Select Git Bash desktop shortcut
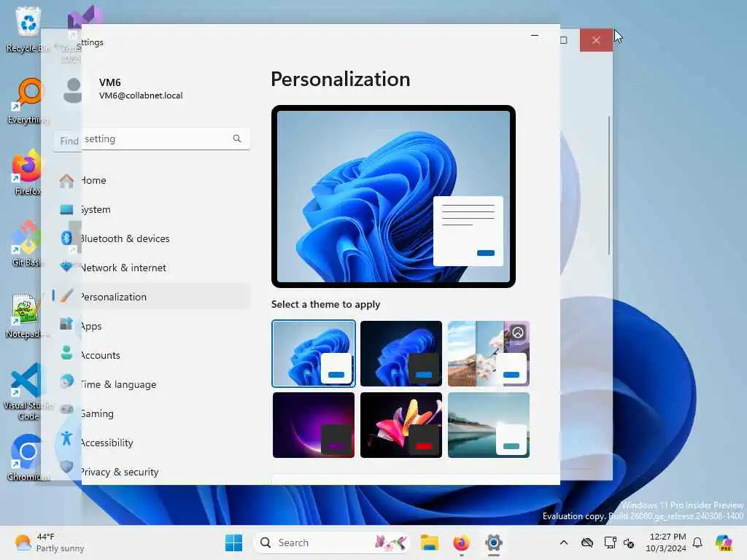Viewport: 747px width, 560px height. (x=27, y=244)
